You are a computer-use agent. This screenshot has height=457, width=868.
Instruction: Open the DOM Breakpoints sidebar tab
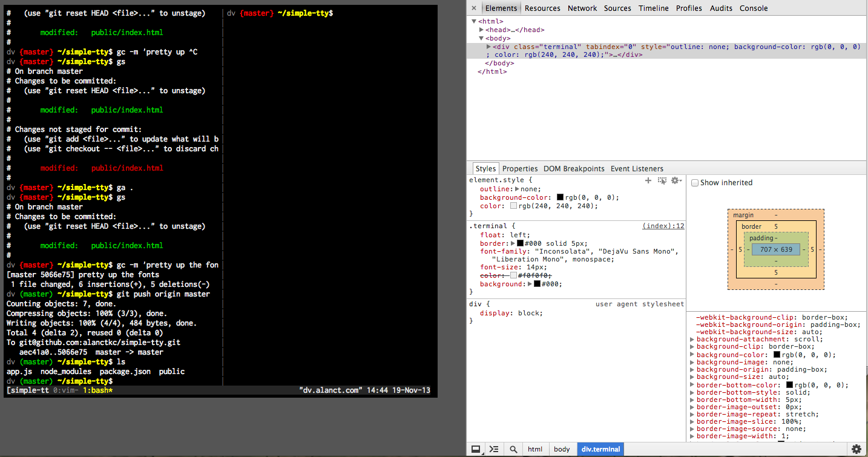[x=574, y=169]
